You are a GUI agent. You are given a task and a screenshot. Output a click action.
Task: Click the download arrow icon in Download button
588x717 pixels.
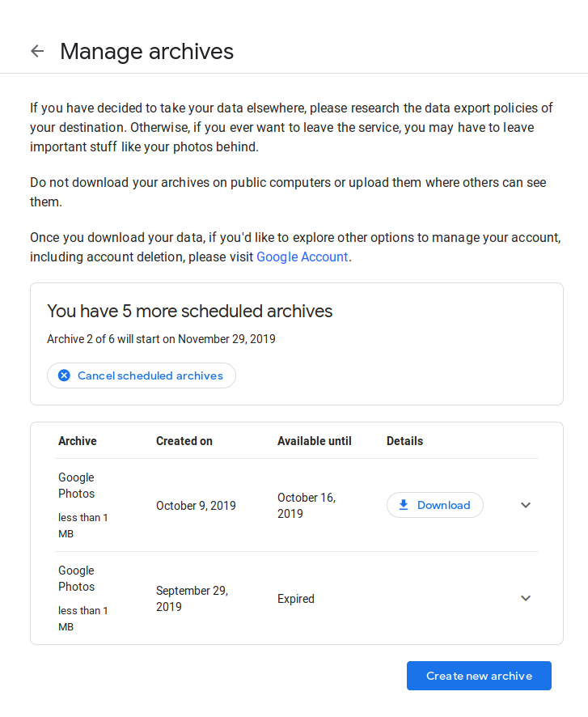click(x=404, y=505)
